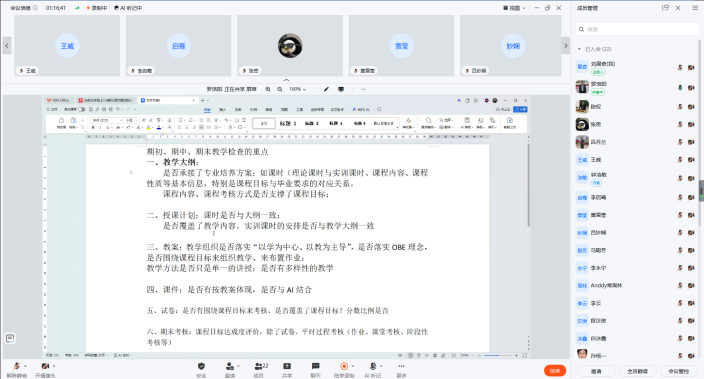The width and height of the screenshot is (704, 379).
Task: Open the 安全 security shield icon
Action: click(201, 366)
